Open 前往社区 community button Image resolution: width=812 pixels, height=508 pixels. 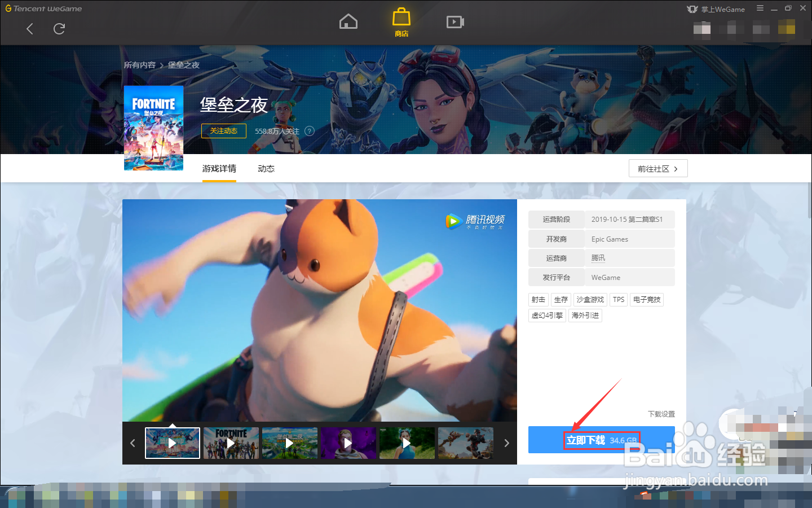click(x=658, y=169)
